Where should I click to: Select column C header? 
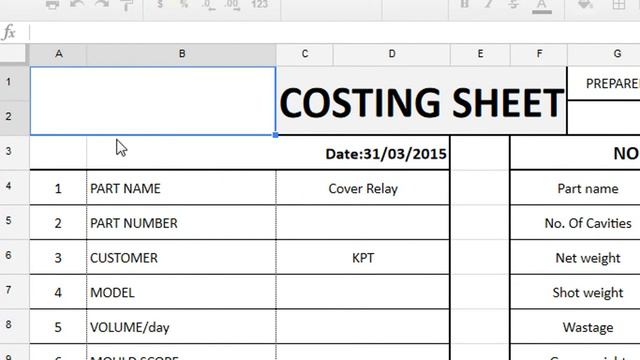click(304, 54)
